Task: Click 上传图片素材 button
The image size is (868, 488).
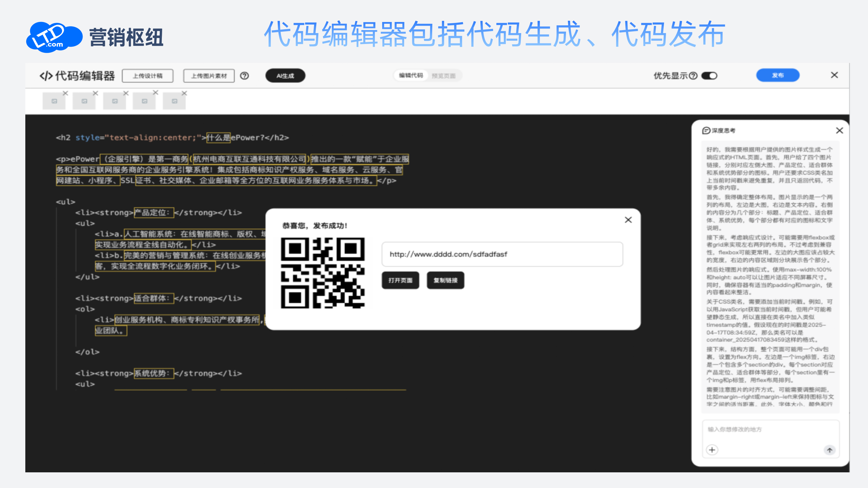Action: [209, 76]
